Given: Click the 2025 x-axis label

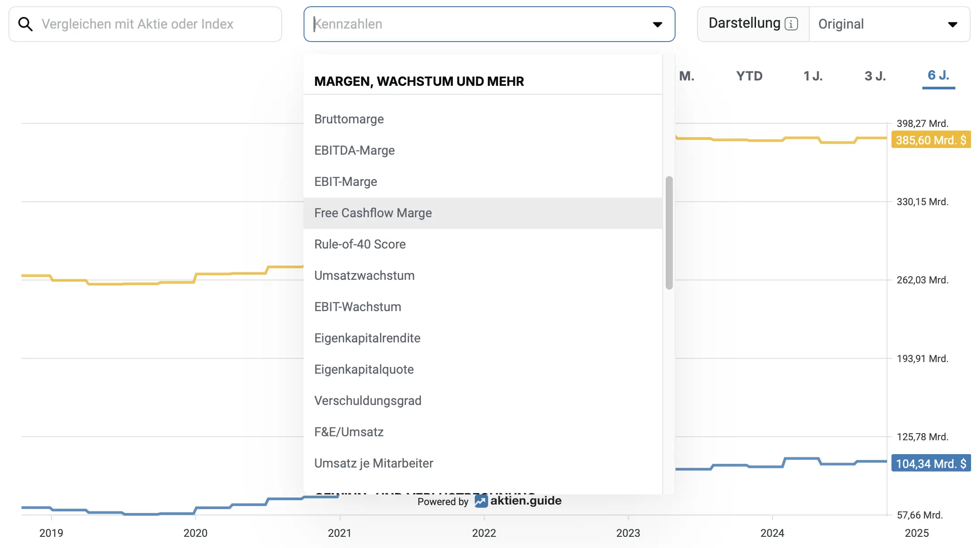Looking at the screenshot, I should pyautogui.click(x=917, y=533).
